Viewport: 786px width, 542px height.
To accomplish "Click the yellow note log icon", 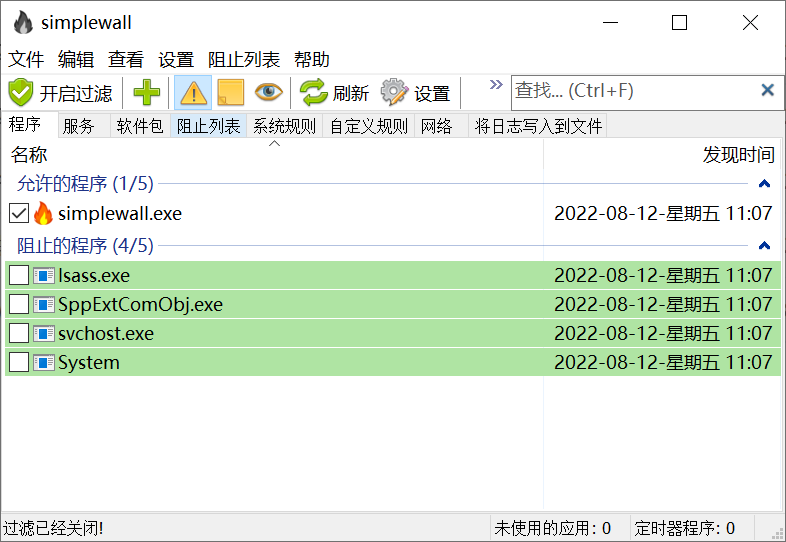I will coord(230,93).
